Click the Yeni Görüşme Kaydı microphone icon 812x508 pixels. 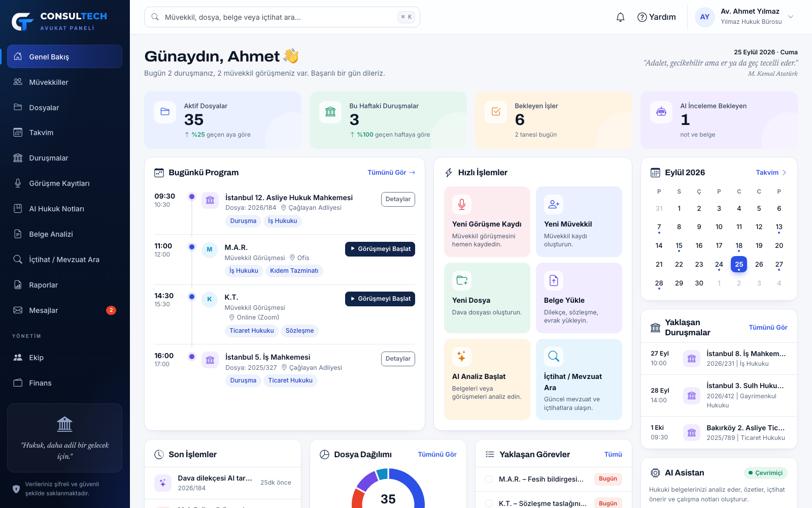[462, 204]
